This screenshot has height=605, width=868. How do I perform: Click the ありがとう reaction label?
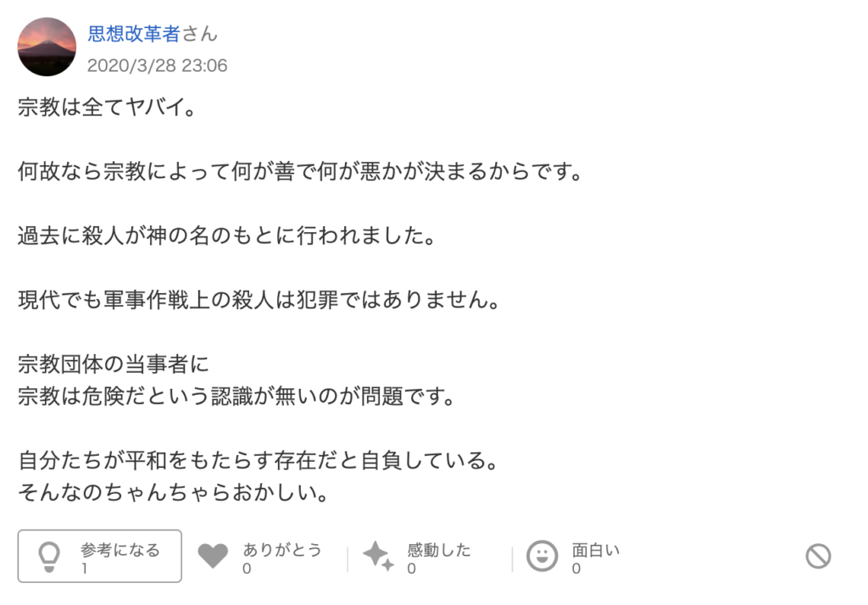point(282,550)
